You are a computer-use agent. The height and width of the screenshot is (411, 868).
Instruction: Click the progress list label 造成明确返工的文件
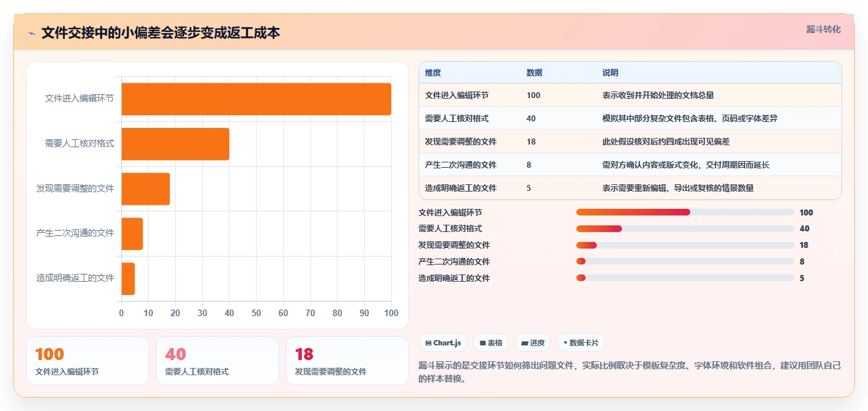(x=454, y=278)
